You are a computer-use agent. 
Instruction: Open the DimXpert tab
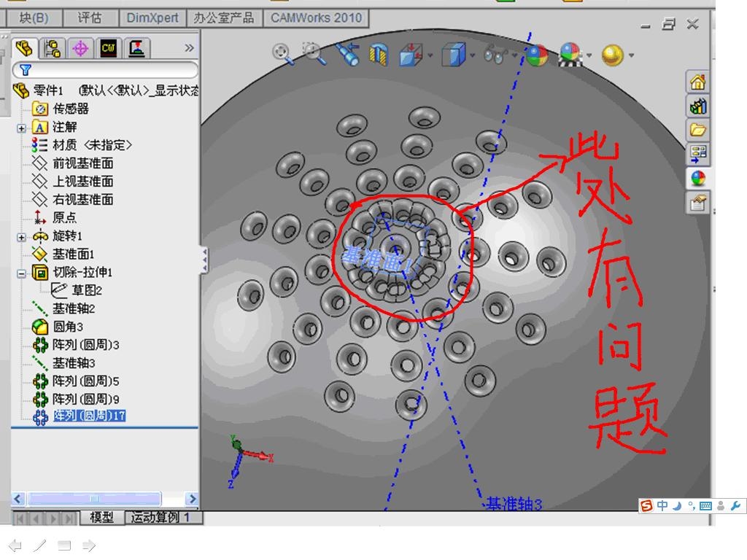[152, 18]
